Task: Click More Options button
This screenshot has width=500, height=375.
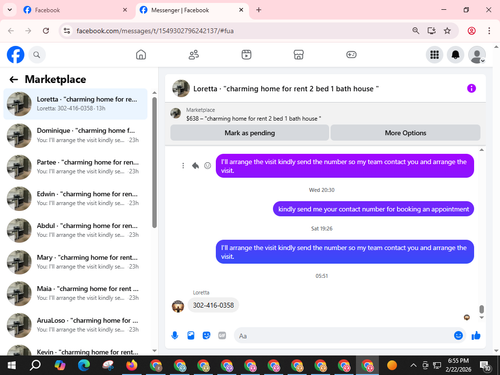Action: 405,133
